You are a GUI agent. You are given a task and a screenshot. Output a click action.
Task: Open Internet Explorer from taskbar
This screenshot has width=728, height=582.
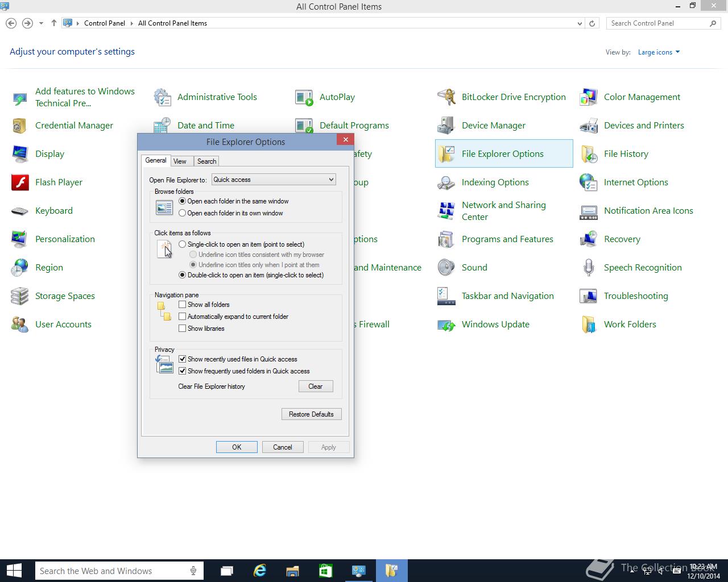pos(260,571)
